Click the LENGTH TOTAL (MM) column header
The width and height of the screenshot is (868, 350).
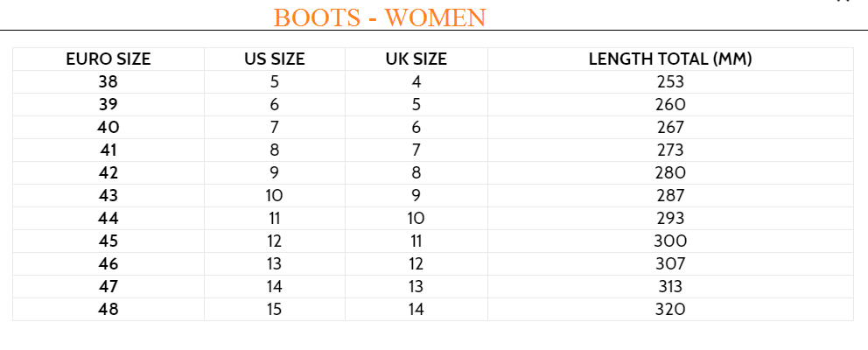[x=670, y=59]
